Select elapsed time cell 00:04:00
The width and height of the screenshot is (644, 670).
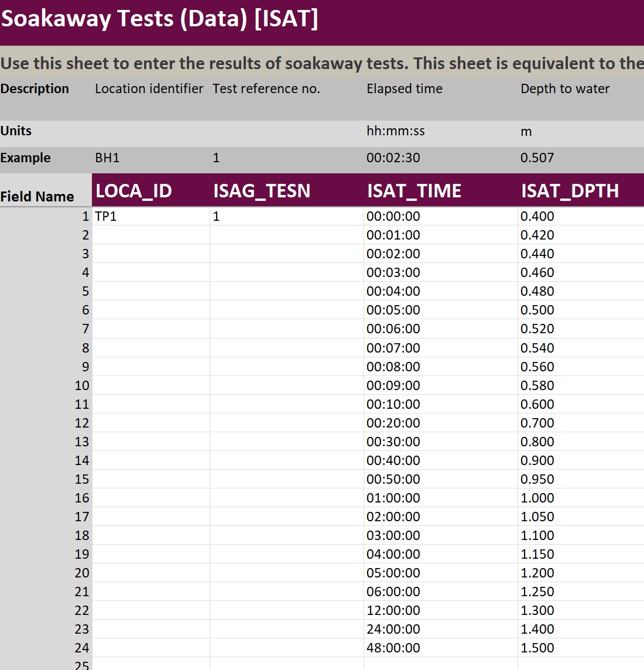tap(441, 292)
